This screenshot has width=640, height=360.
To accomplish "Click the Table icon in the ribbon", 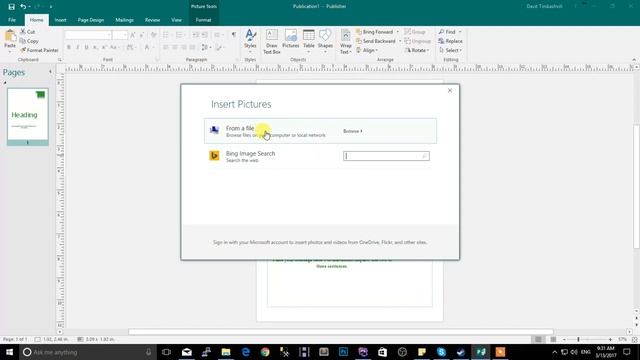I will (x=309, y=36).
